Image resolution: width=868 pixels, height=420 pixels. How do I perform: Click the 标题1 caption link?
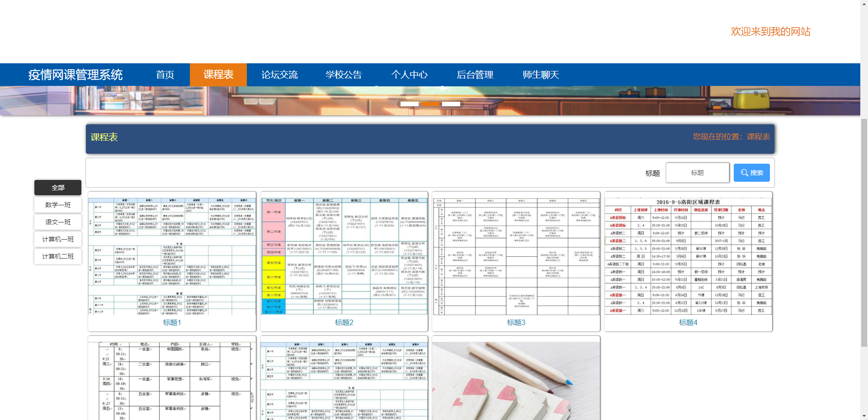point(172,322)
